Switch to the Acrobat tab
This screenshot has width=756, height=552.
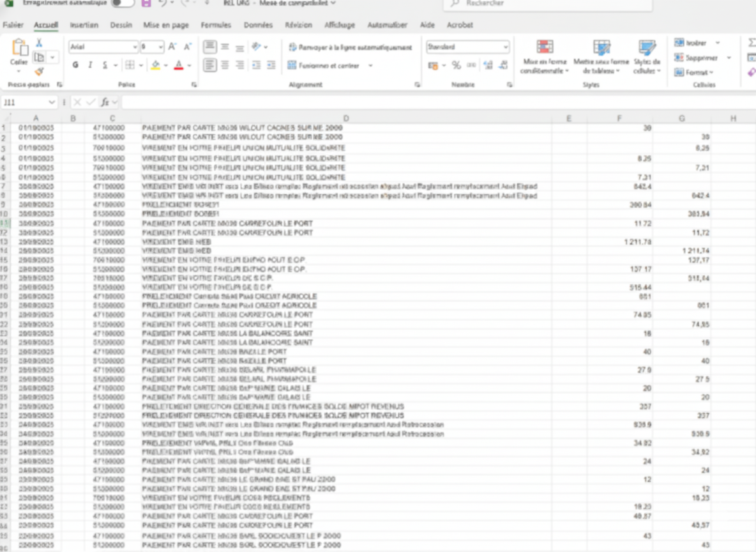pos(460,25)
